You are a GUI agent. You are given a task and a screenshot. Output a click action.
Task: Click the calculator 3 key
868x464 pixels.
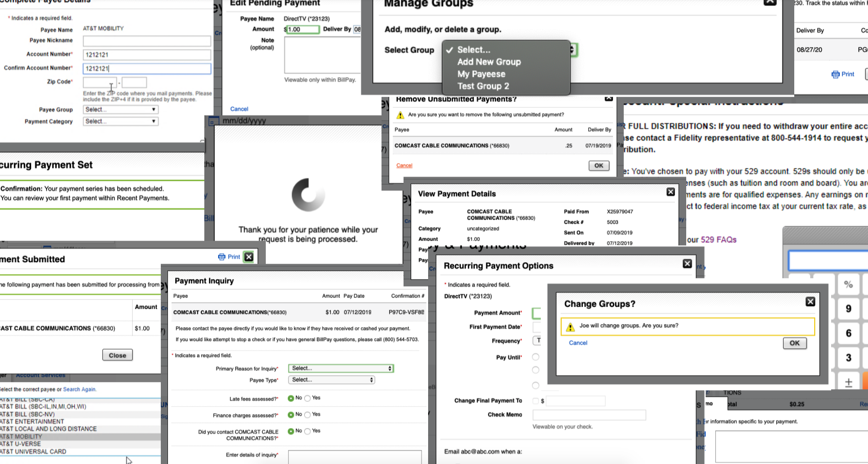(848, 358)
